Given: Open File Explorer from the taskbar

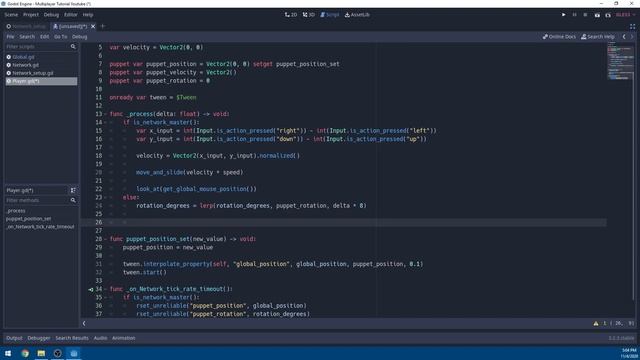Looking at the screenshot, I should [41, 353].
